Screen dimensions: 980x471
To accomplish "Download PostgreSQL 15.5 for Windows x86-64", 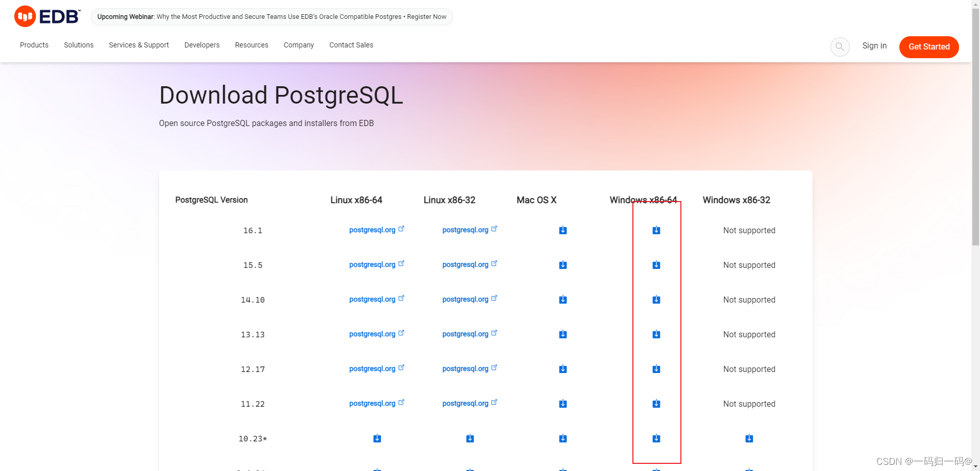I will (656, 265).
